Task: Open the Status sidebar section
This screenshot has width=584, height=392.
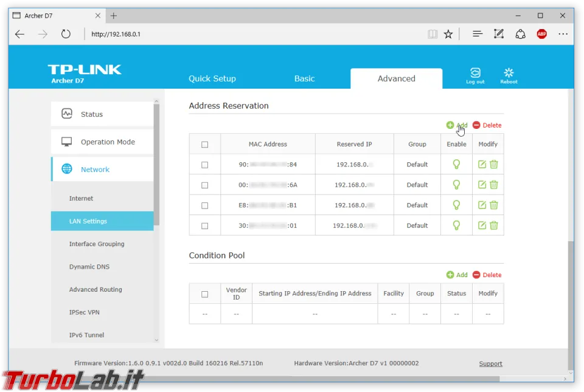Action: (102, 114)
